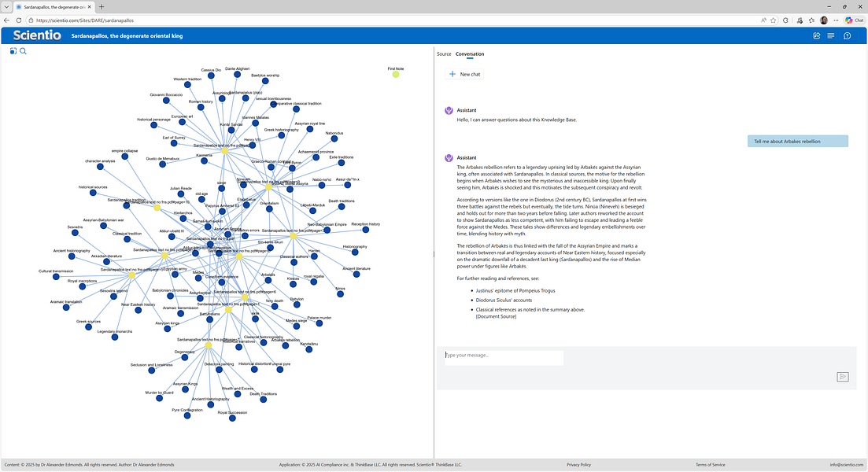Click the 'Tell me about Arbakes rebellion' message bubble
Viewport: 868px width, 472px height.
tap(798, 141)
